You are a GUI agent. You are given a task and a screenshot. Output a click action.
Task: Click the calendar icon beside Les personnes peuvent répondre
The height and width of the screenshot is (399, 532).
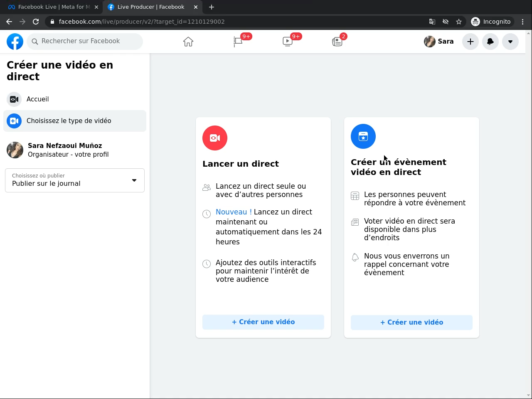[355, 196]
